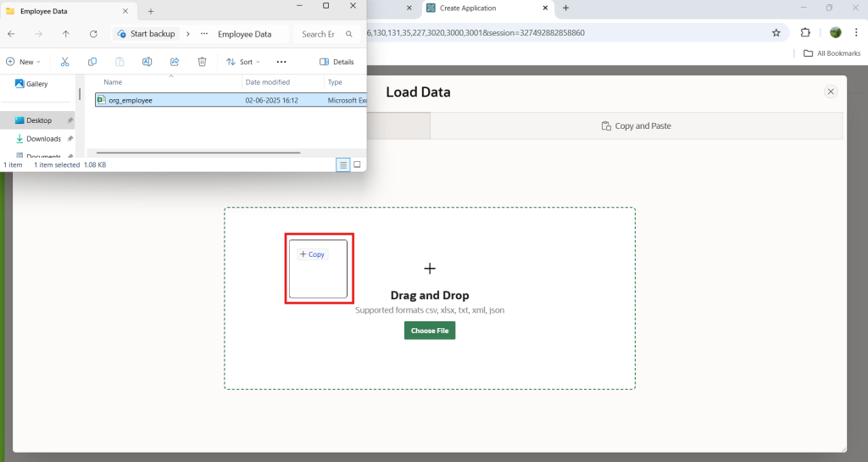The height and width of the screenshot is (462, 868).
Task: Open the Start backup cloud button
Action: click(x=147, y=34)
